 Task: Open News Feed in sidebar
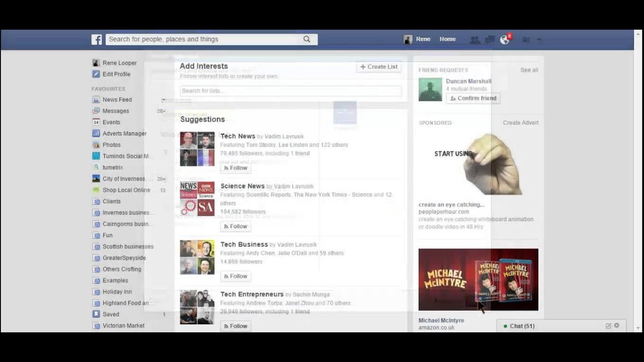pos(117,100)
